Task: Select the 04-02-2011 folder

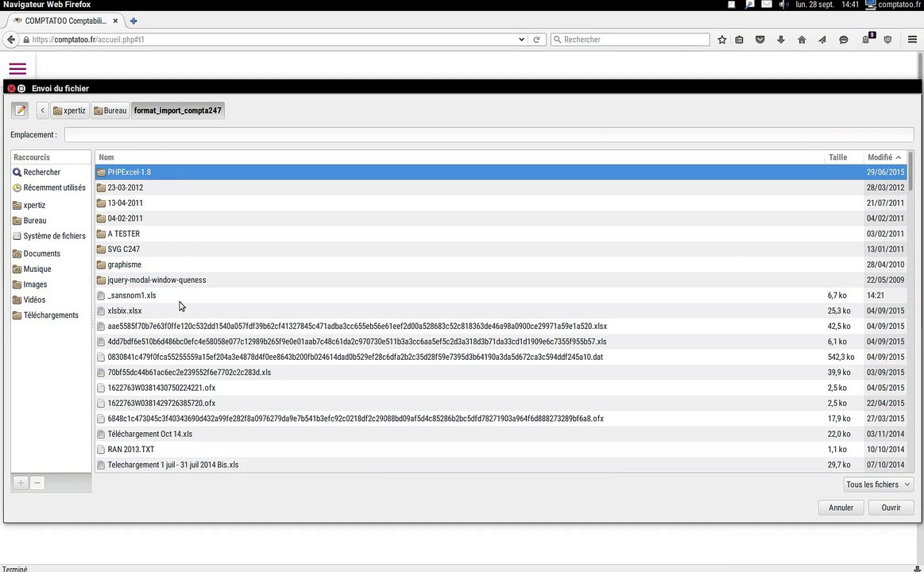Action: point(501,218)
